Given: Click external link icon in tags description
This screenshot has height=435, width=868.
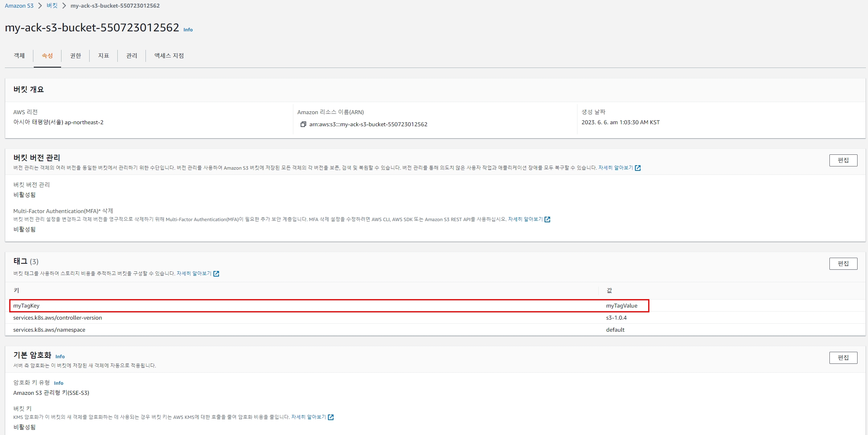Looking at the screenshot, I should 216,274.
